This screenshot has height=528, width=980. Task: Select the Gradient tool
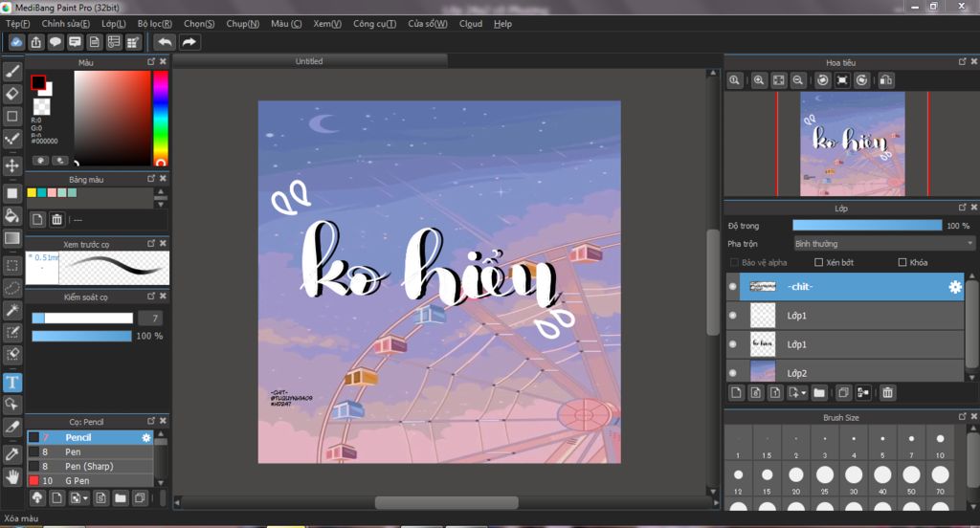click(11, 238)
